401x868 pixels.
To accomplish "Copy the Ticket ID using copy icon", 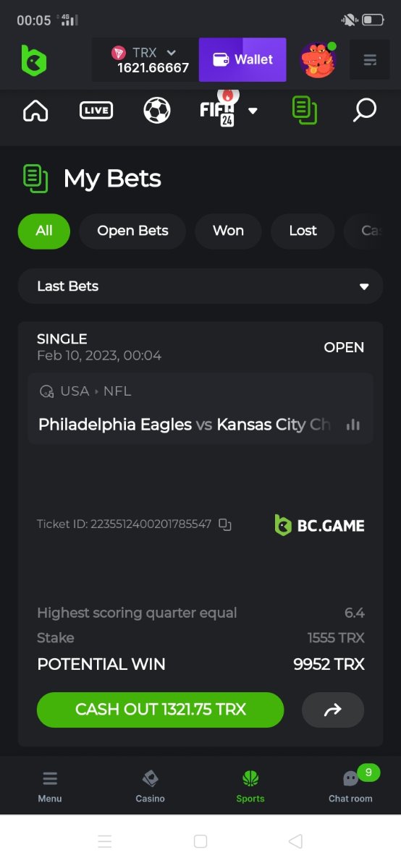I will (x=225, y=524).
